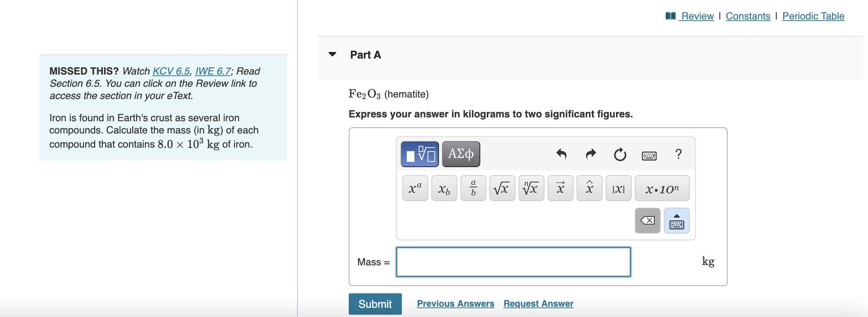Reset the answer field
The image size is (868, 317).
coord(620,154)
